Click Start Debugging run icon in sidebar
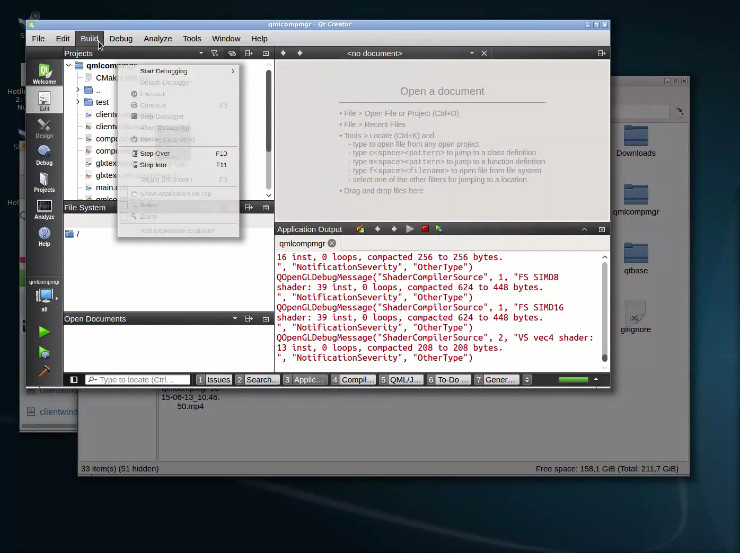740x553 pixels. pos(44,352)
